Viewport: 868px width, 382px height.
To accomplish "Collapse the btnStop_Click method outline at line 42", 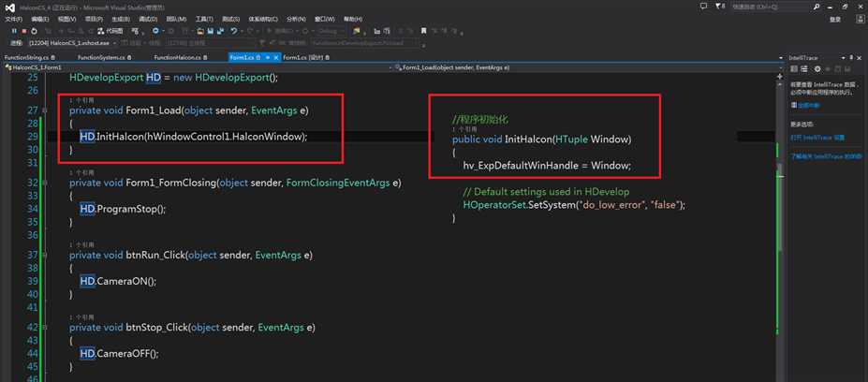I will [44, 327].
